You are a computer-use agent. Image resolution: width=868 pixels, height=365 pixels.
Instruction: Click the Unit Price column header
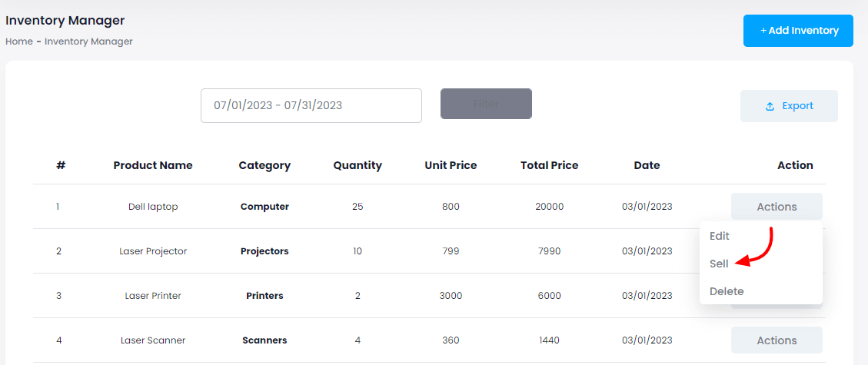coord(451,165)
